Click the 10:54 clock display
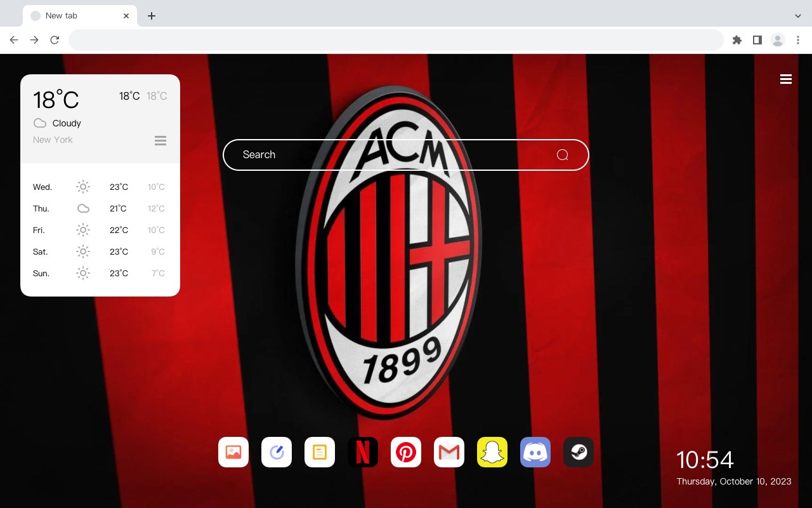Viewport: 812px width, 508px height. (705, 460)
